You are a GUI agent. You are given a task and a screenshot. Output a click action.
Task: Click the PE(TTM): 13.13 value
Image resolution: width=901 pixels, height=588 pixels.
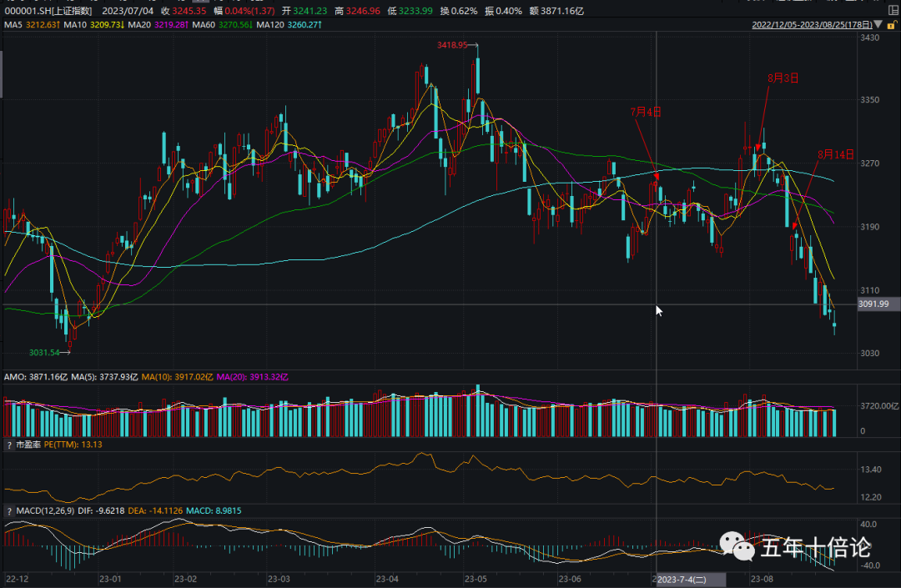[x=73, y=445]
